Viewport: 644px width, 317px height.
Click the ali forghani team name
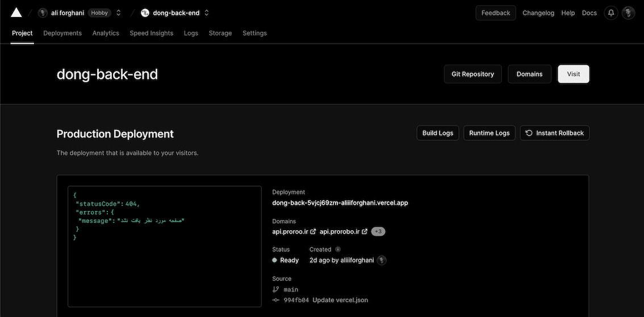[68, 12]
